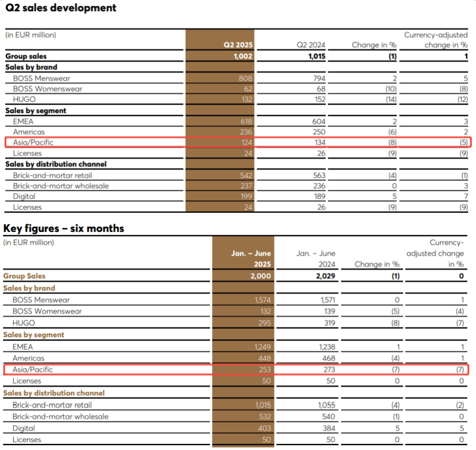Select the "Jan. – June 2024" column header

click(316, 259)
